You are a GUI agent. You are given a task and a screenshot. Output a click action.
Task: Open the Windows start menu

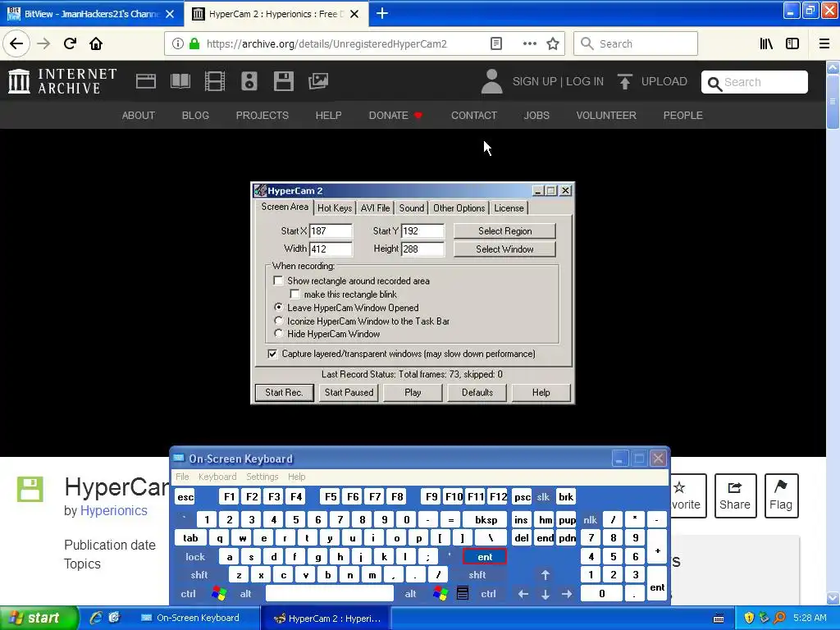39,618
